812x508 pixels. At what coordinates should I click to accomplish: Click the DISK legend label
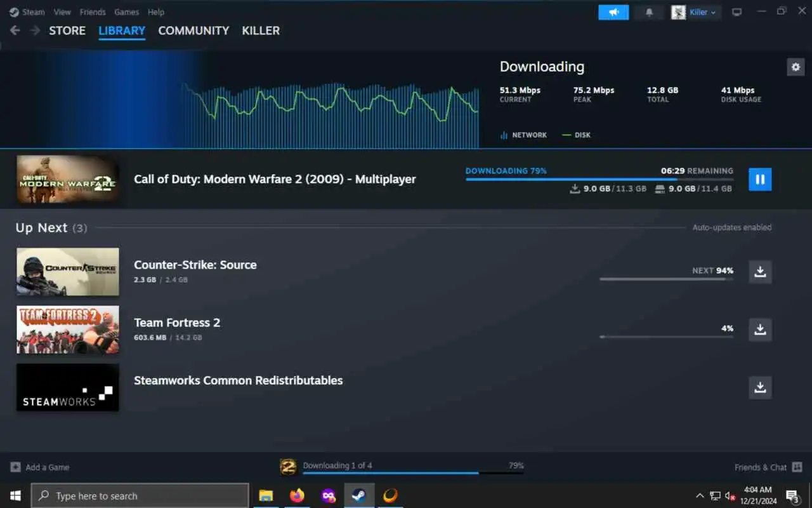click(x=582, y=135)
